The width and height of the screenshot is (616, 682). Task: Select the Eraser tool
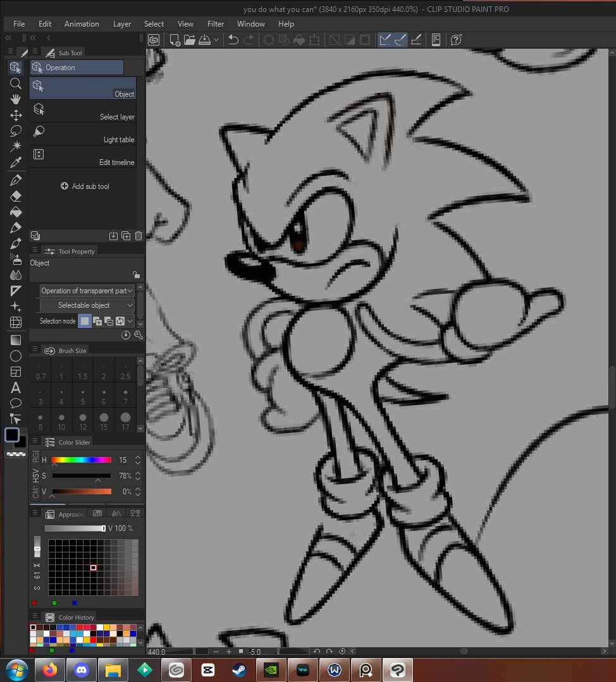pyautogui.click(x=16, y=196)
